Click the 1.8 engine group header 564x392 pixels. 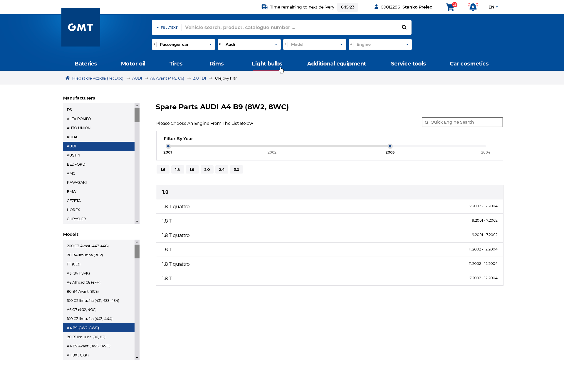tap(330, 192)
